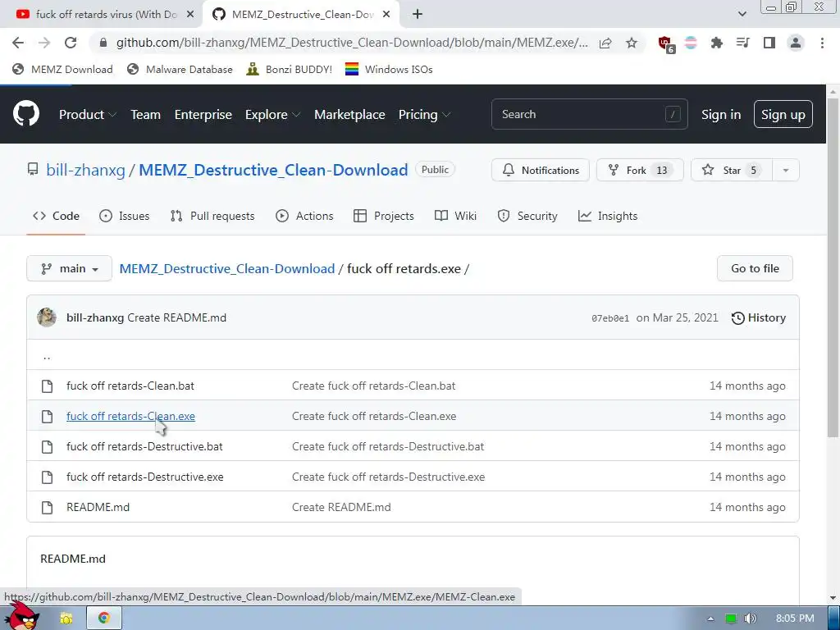Open the Insights tab
Screen dimensions: 840x630
point(608,216)
